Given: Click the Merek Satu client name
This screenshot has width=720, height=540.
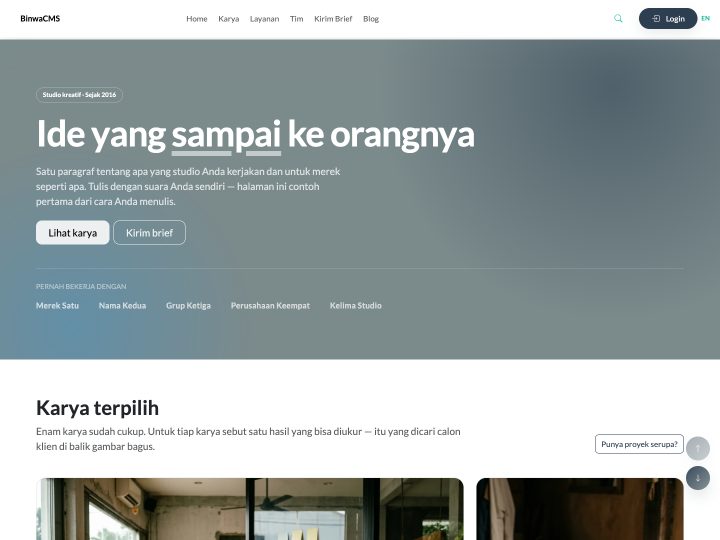Looking at the screenshot, I should coord(57,305).
